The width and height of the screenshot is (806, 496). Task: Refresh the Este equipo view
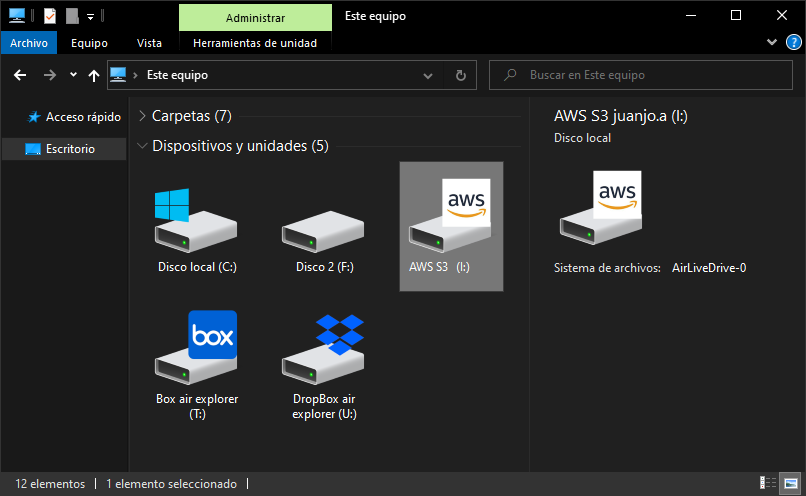click(461, 76)
